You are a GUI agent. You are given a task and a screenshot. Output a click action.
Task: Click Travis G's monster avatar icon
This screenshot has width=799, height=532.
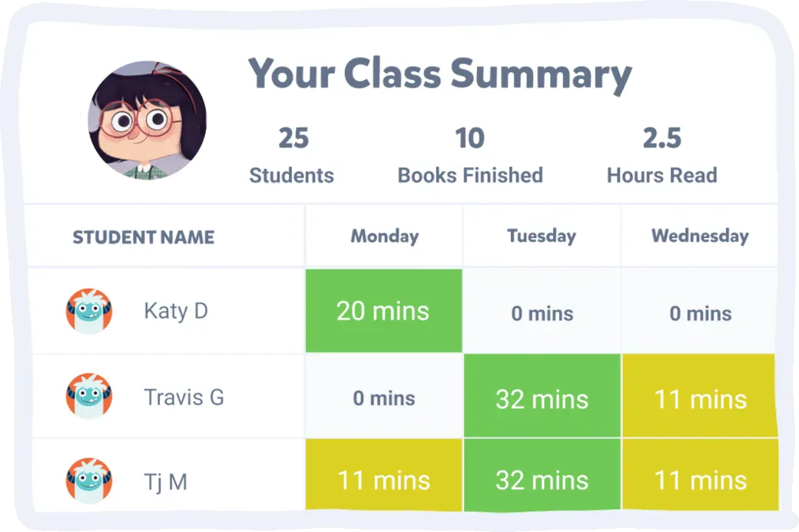click(x=89, y=397)
